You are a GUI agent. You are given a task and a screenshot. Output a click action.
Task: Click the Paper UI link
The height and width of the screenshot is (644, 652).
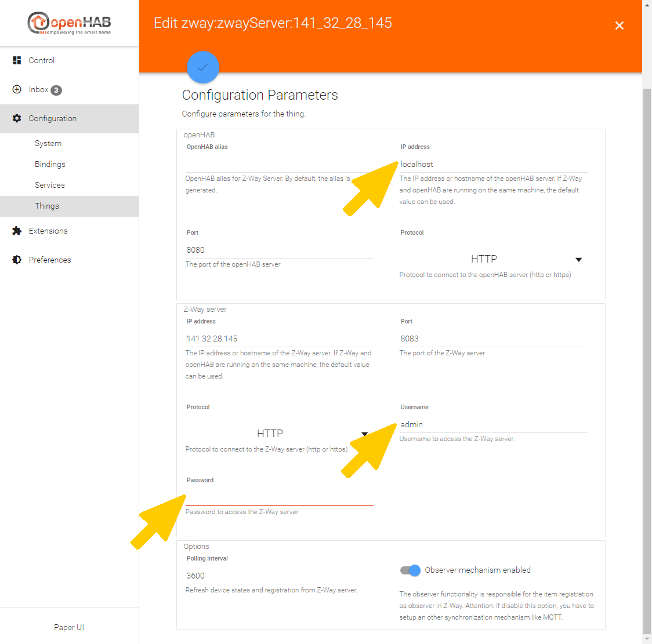coord(69,627)
